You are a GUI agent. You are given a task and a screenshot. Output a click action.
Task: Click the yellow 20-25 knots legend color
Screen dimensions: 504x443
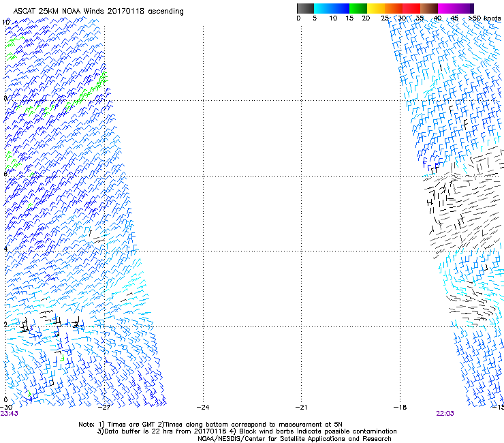pyautogui.click(x=376, y=8)
